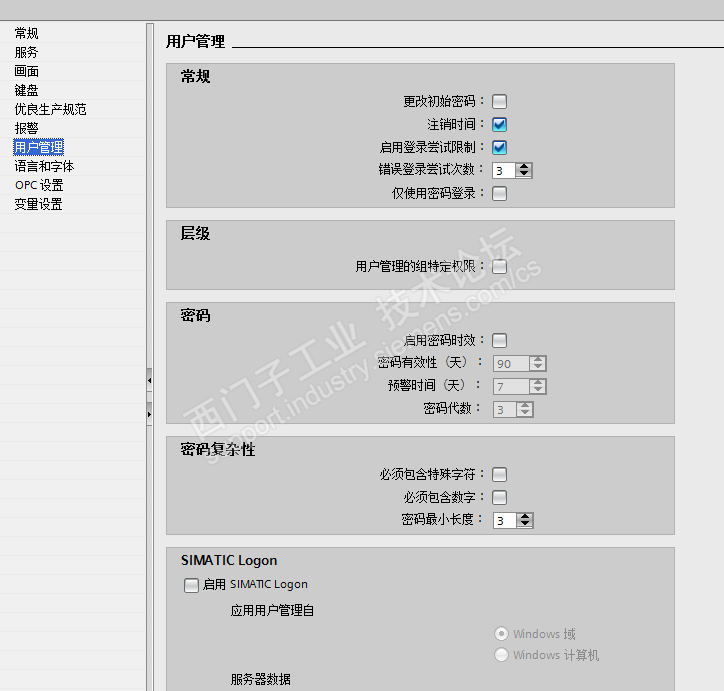The height and width of the screenshot is (691, 724).
Task: Click 密码有效性（天） field showing 90
Action: coord(511,363)
